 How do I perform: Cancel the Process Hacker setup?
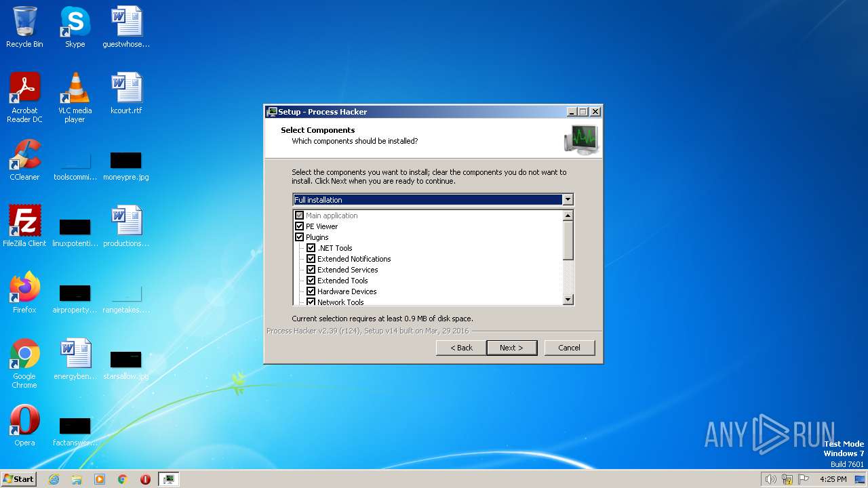click(x=569, y=348)
